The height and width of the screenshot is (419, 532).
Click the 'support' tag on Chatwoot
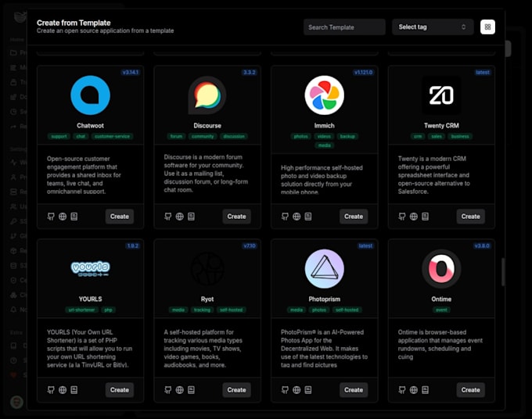[59, 136]
